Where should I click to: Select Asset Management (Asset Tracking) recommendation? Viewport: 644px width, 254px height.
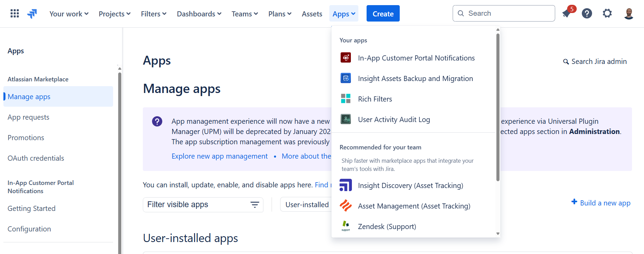click(413, 206)
